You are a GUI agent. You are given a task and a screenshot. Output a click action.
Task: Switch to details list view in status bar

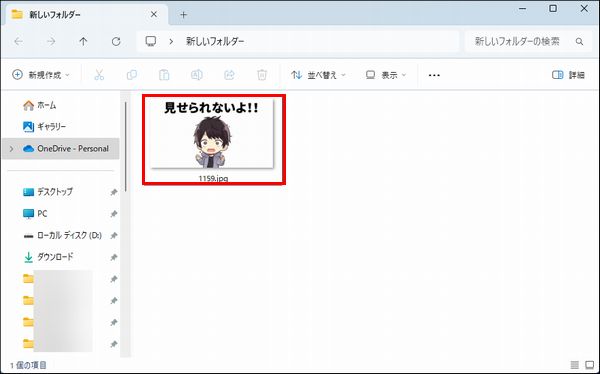coord(574,365)
